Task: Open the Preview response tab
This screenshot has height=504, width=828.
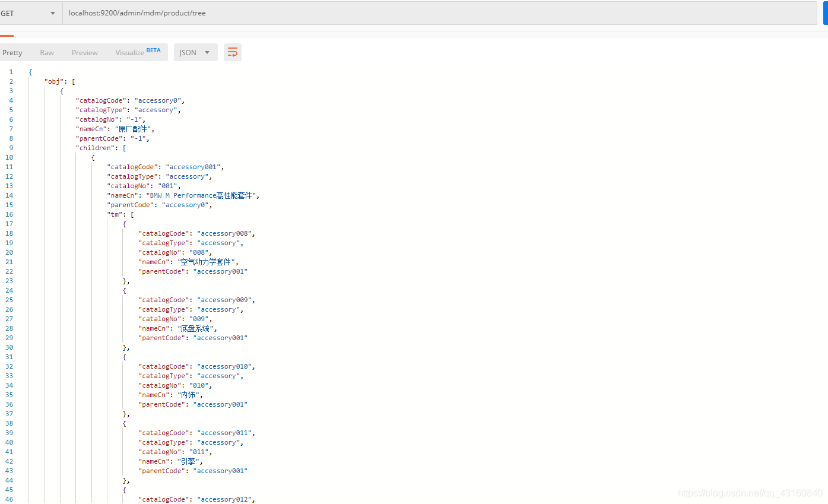Action: pos(85,53)
